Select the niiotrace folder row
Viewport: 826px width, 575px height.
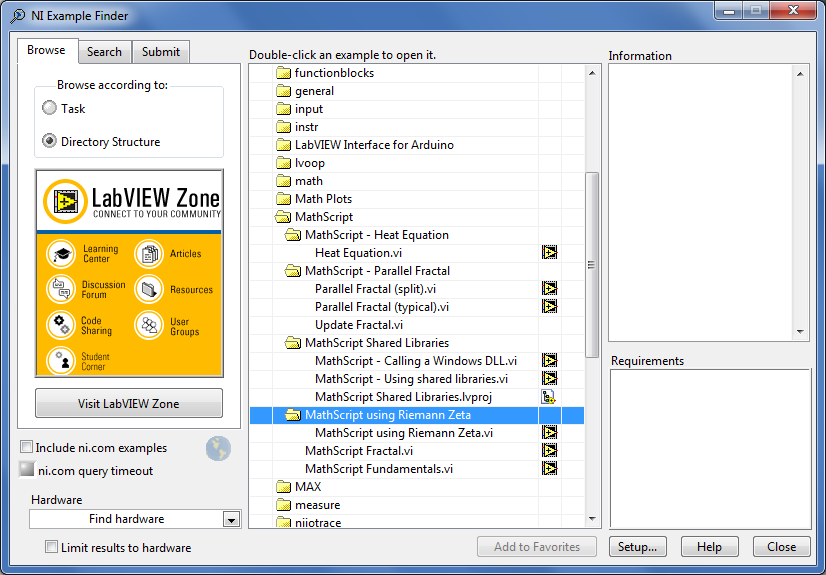pyautogui.click(x=417, y=522)
